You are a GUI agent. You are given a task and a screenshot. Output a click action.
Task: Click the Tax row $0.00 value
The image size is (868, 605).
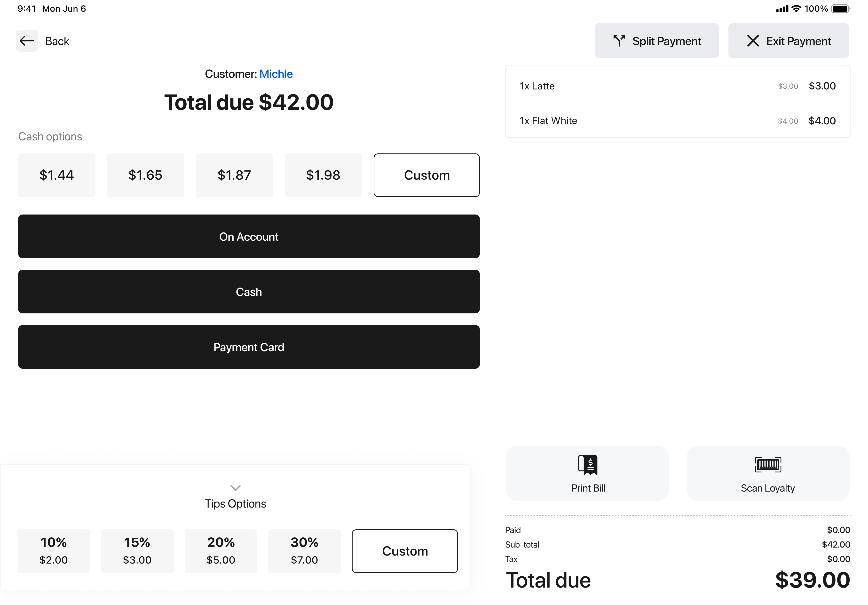click(838, 559)
